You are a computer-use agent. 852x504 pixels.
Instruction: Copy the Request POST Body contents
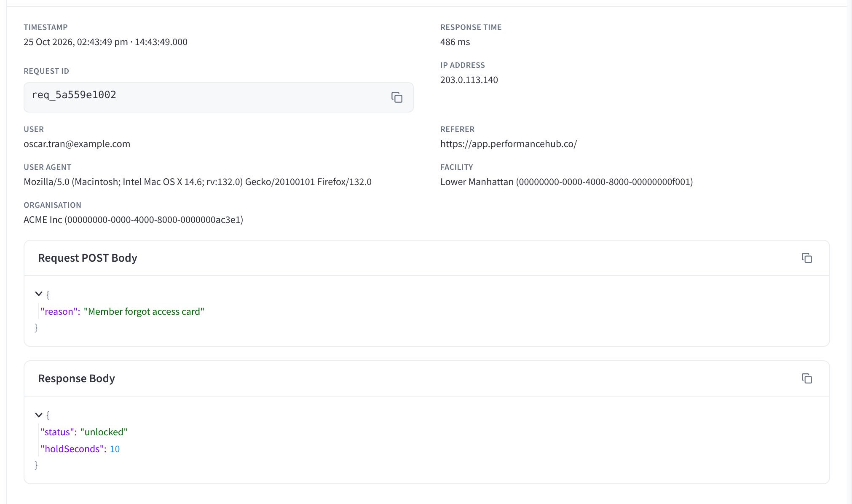tap(806, 258)
